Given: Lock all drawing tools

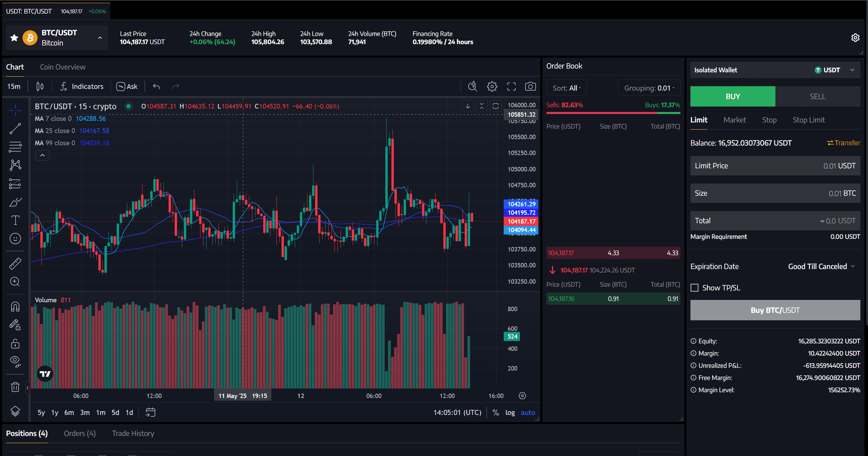Looking at the screenshot, I should (15, 343).
